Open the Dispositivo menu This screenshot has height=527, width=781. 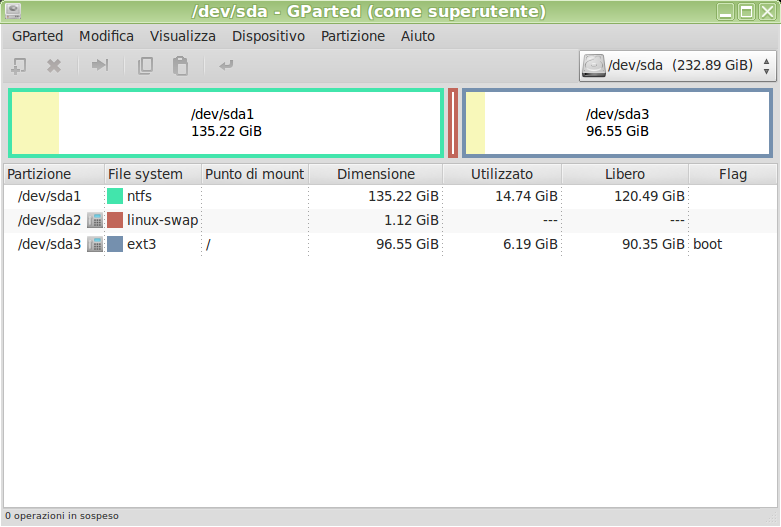tap(268, 36)
